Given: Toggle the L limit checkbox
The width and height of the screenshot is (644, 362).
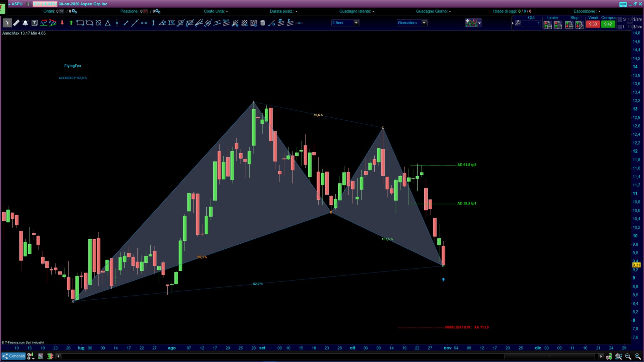Looking at the screenshot, I should pos(620,27).
